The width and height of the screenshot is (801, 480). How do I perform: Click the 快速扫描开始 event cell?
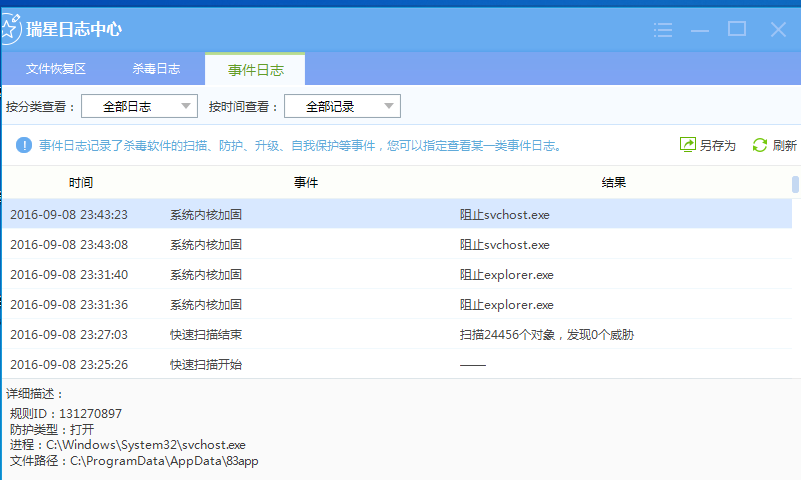coord(206,365)
